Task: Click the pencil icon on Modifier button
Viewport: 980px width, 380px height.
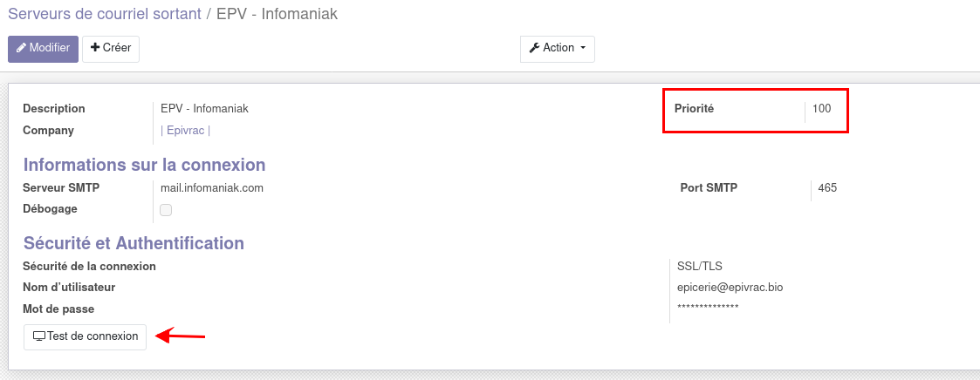Action: (22, 48)
